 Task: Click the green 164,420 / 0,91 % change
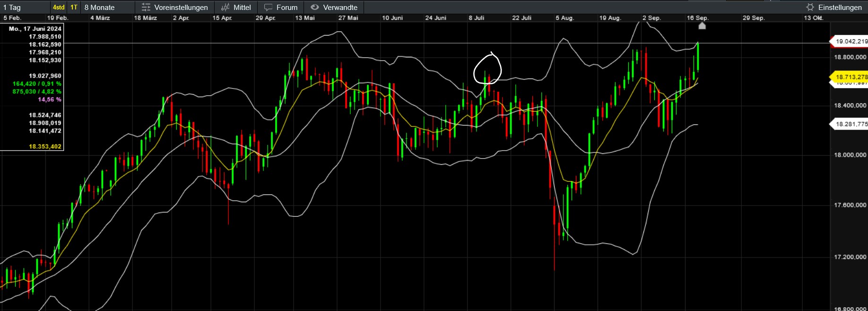[37, 84]
